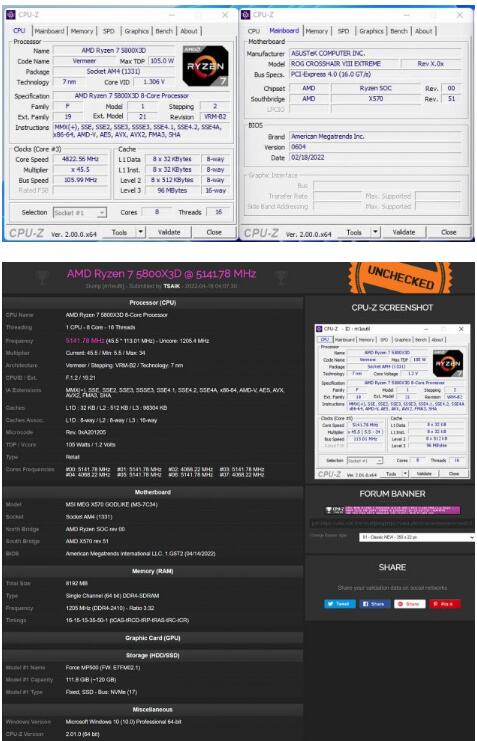Click the red Pin it button
The height and width of the screenshot is (741, 477).
tap(444, 604)
